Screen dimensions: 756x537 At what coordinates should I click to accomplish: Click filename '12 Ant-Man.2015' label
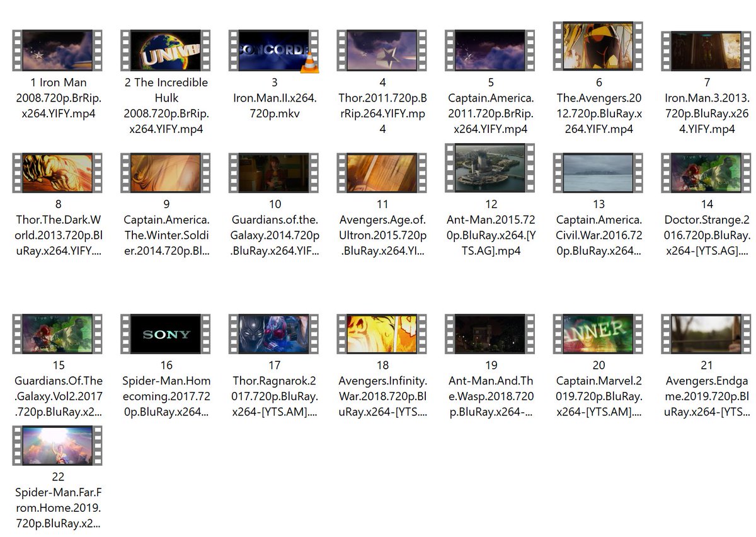(x=491, y=228)
